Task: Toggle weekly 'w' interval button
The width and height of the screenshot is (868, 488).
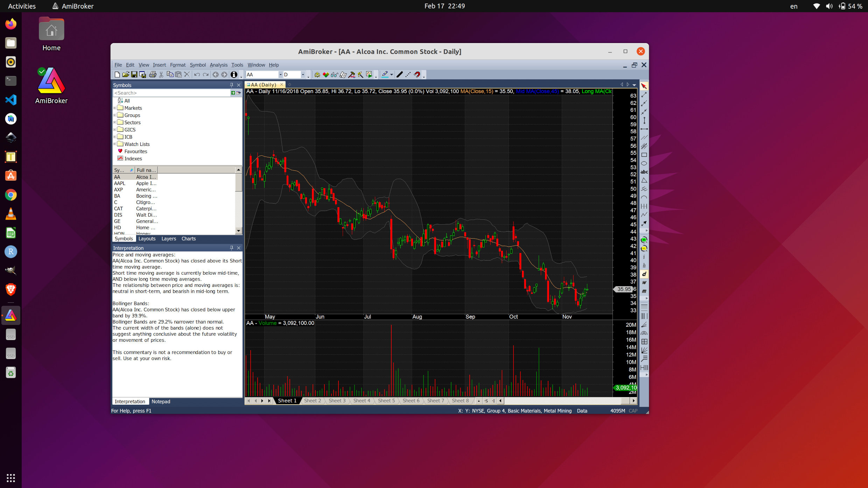Action: click(x=644, y=283)
